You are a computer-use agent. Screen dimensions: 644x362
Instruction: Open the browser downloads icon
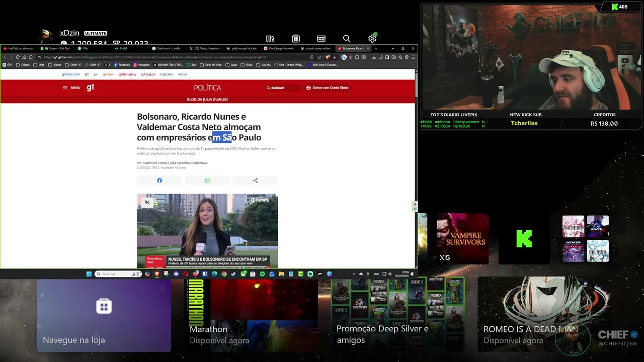pos(374,57)
